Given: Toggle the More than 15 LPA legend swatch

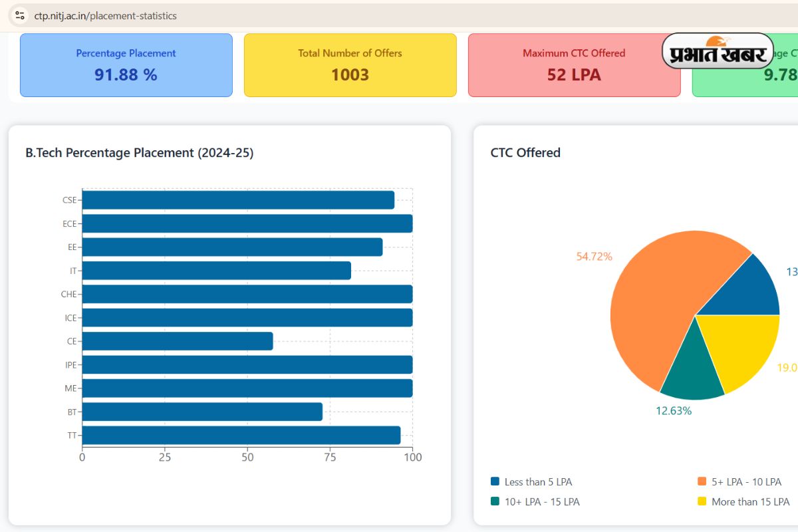Looking at the screenshot, I should point(702,501).
